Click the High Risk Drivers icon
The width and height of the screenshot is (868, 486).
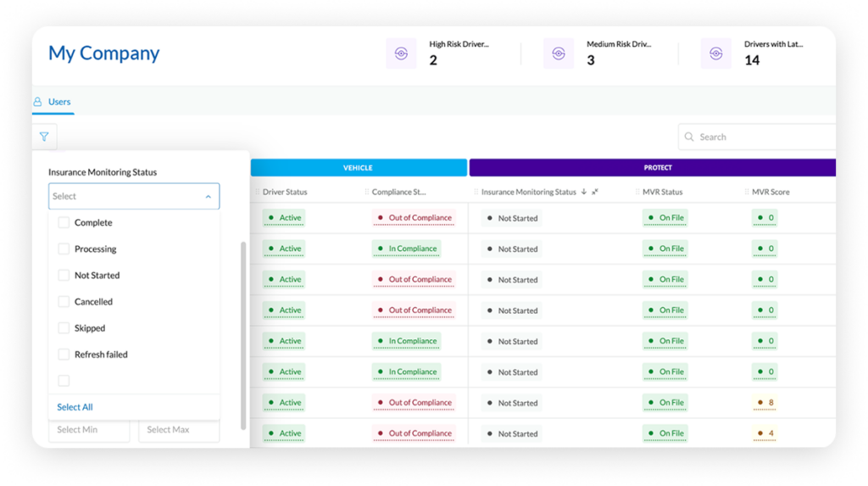coord(401,53)
